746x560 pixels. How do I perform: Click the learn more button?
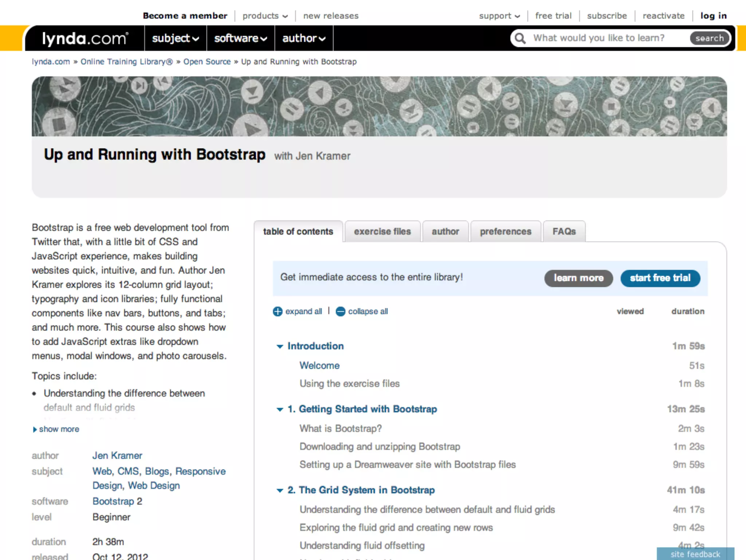tap(578, 278)
